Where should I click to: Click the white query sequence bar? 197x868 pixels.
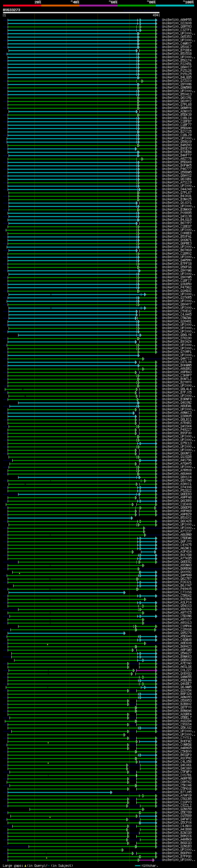pos(81,13)
